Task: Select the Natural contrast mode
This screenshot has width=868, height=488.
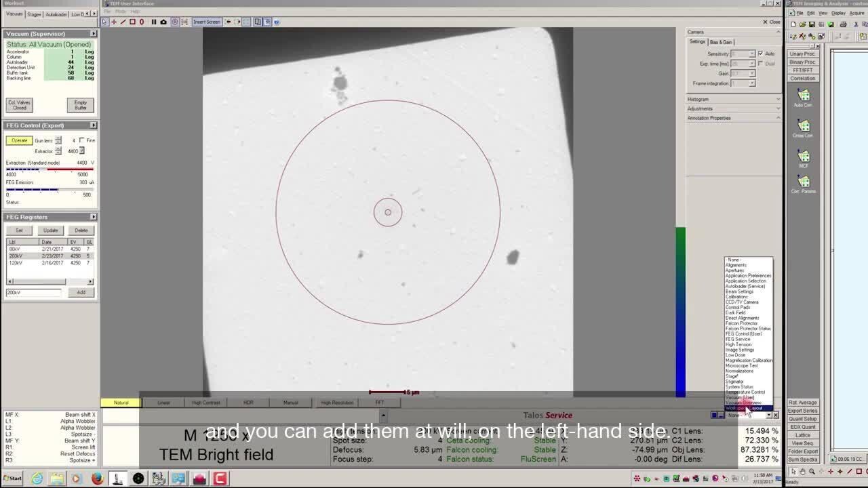Action: [x=121, y=403]
